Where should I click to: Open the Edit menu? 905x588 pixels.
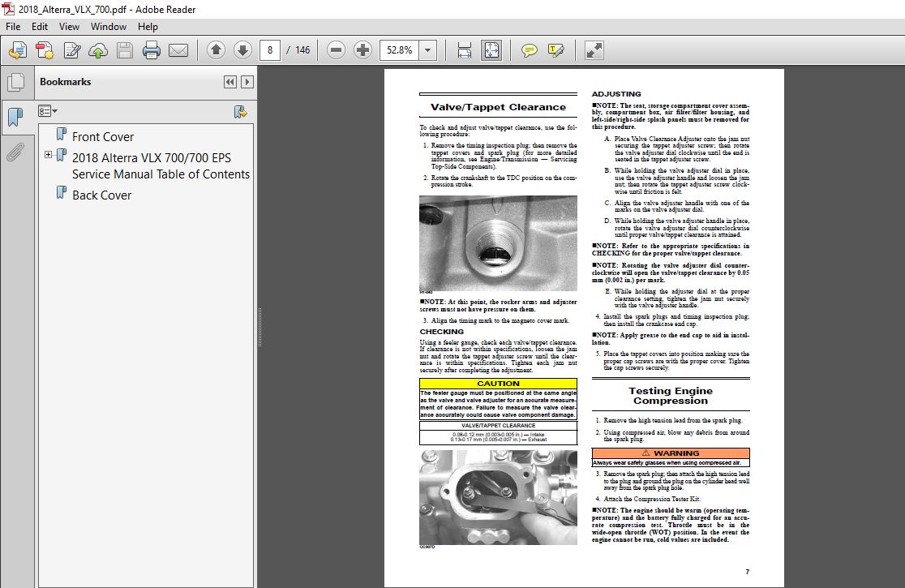[40, 27]
